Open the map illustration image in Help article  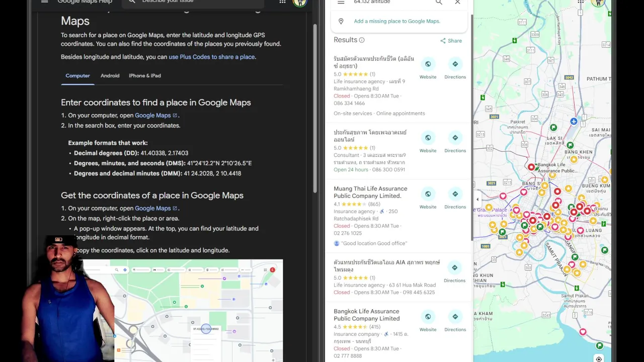pos(183,311)
